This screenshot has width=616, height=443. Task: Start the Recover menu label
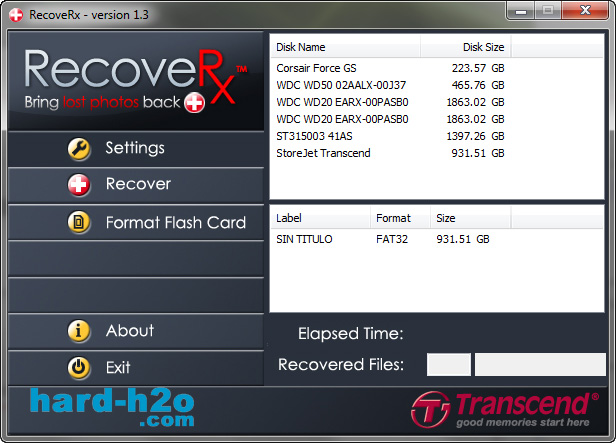point(138,184)
